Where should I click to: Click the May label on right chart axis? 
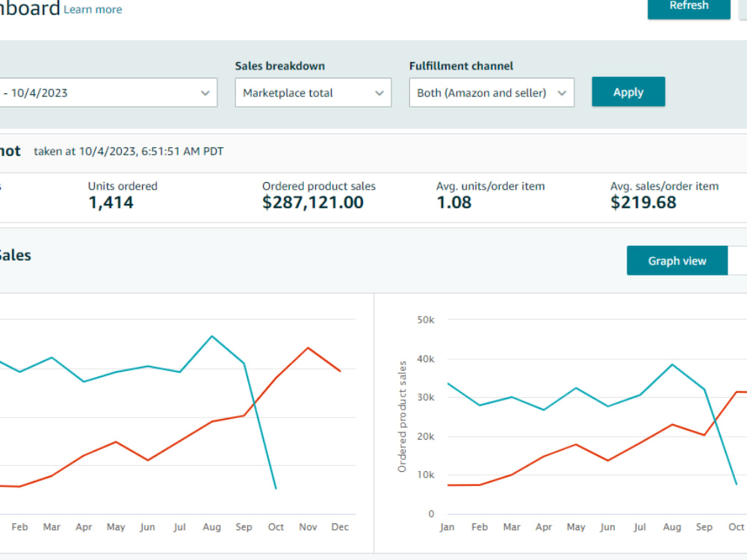(576, 527)
